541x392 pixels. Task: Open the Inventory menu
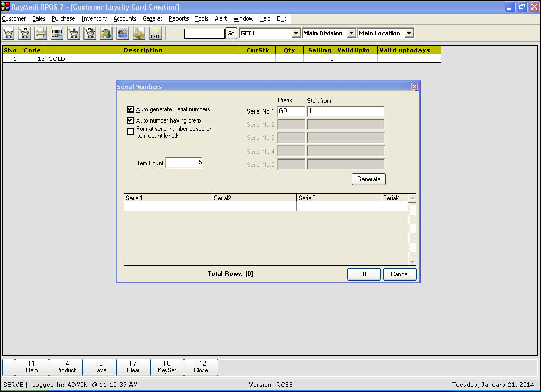[94, 18]
